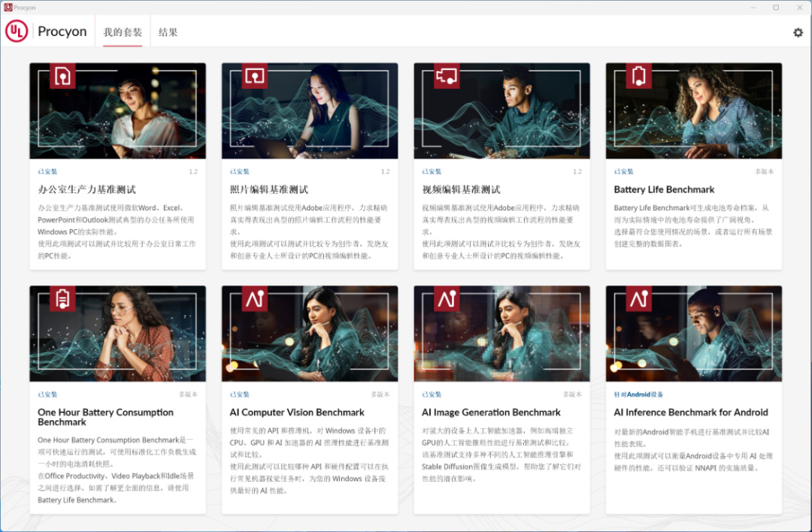
Task: Click the Photo Editing benchmark red icon
Action: (x=255, y=76)
